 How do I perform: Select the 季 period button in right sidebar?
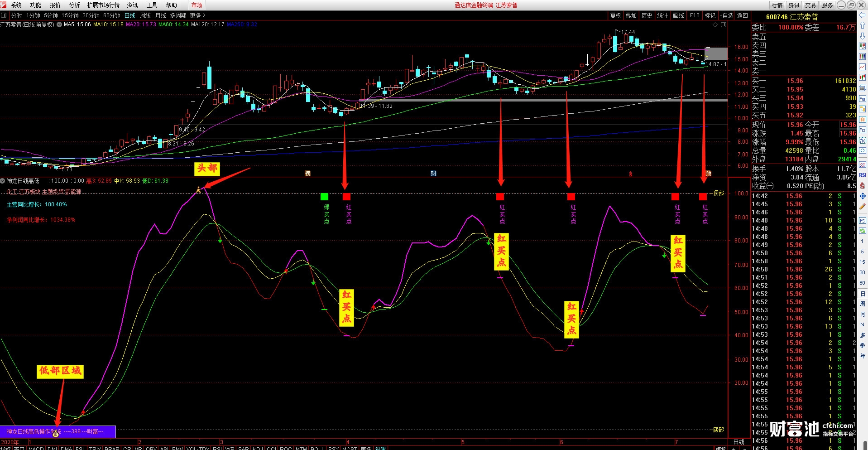tap(862, 345)
